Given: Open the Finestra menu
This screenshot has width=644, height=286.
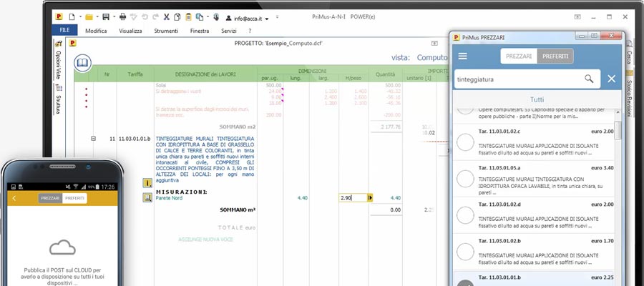Looking at the screenshot, I should 200,31.
